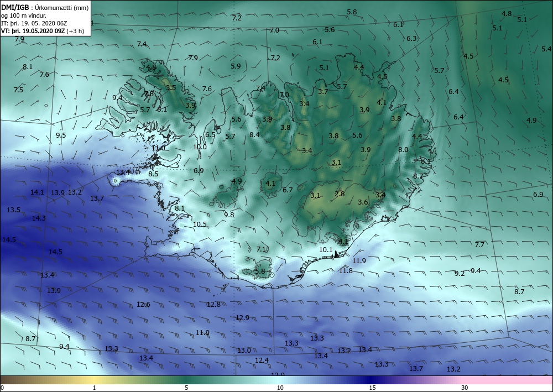This screenshot has width=553, height=392.
Task: Click the '9.5' value on the map
Action: click(x=61, y=135)
